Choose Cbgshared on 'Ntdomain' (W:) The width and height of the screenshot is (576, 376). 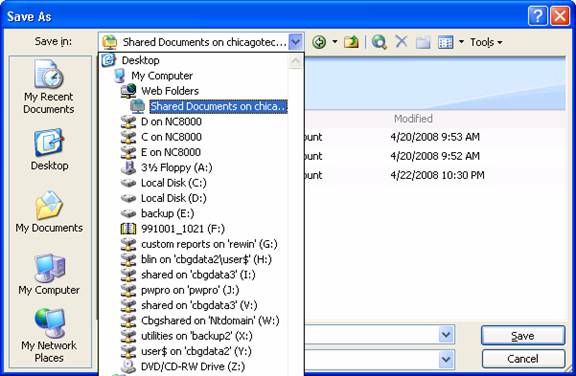pos(210,321)
